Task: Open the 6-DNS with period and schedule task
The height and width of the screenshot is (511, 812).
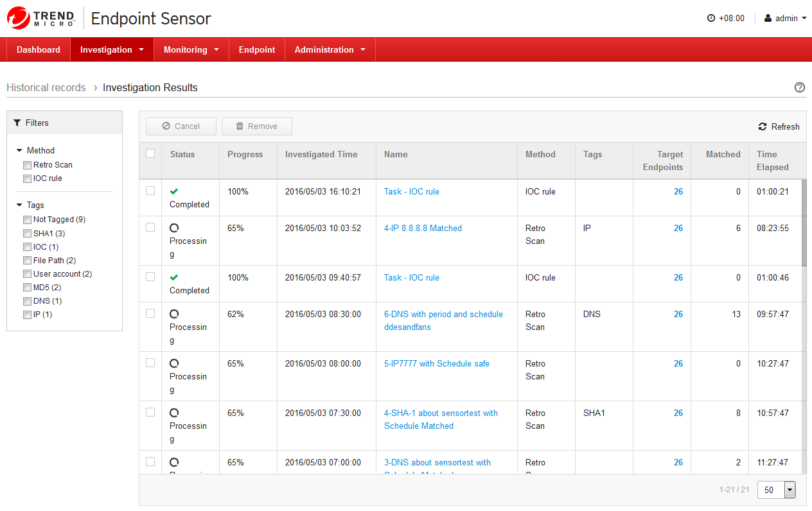Action: [443, 315]
